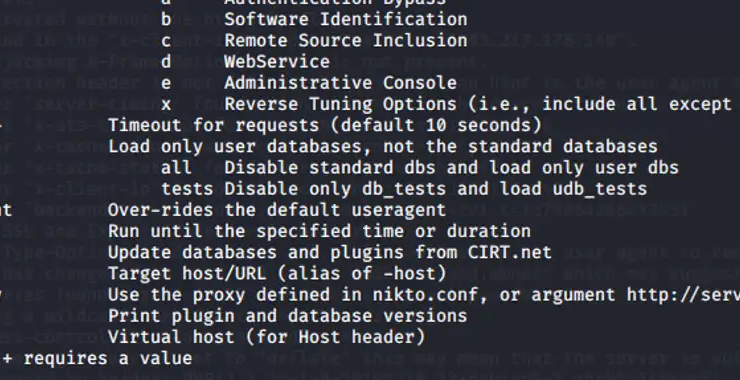Click the 'all Disable standard dbs' line
Image resolution: width=740 pixels, height=380 pixels.
coord(420,168)
